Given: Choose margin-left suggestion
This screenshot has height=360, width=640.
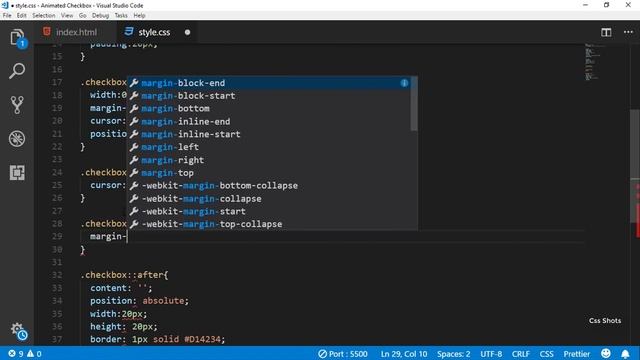Looking at the screenshot, I should coord(269,147).
